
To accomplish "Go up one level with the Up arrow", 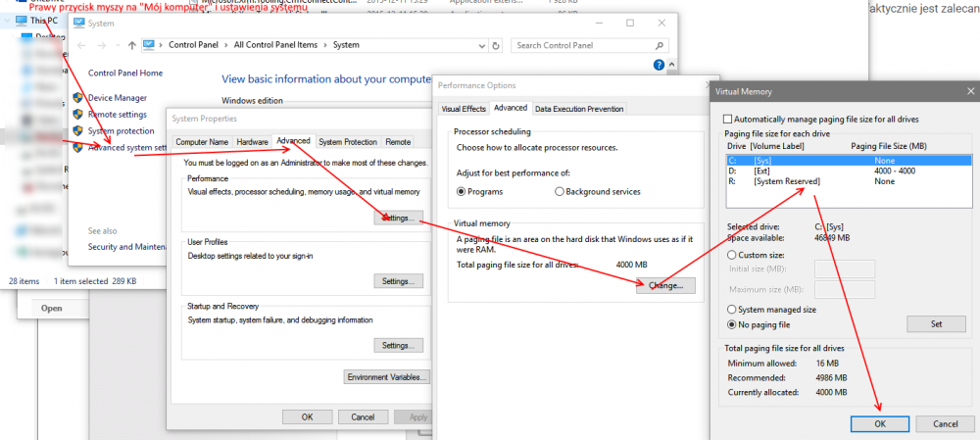I will pos(131,45).
